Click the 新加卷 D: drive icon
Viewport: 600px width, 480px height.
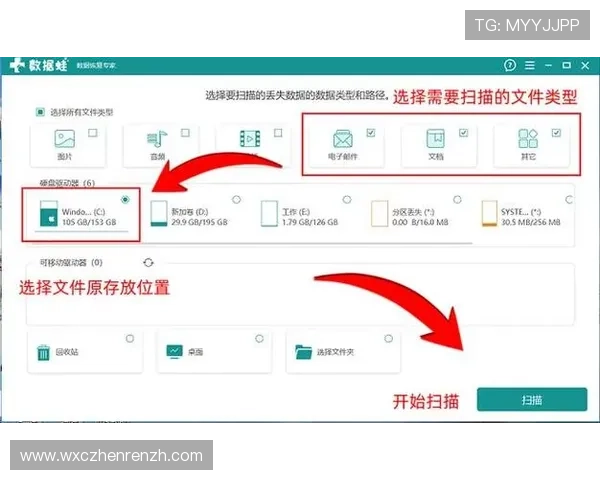(159, 214)
